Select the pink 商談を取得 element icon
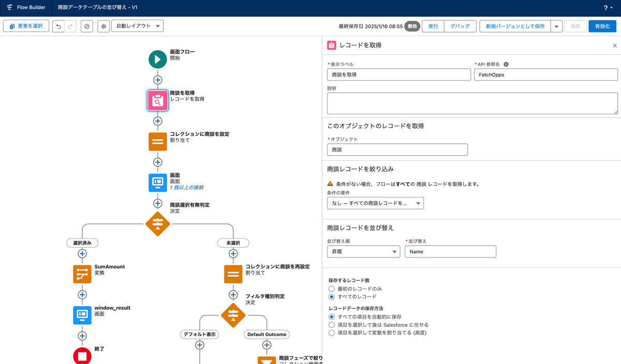The height and width of the screenshot is (364, 621). (158, 100)
